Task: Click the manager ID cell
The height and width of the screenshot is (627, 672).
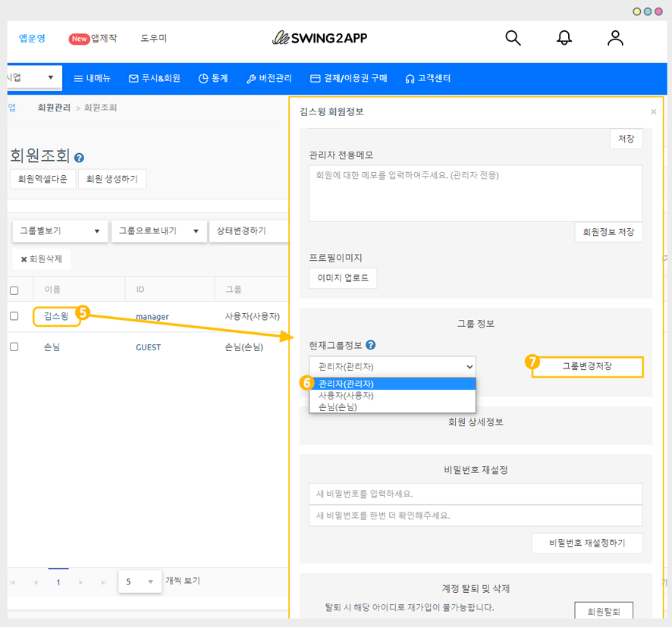Action: click(152, 317)
